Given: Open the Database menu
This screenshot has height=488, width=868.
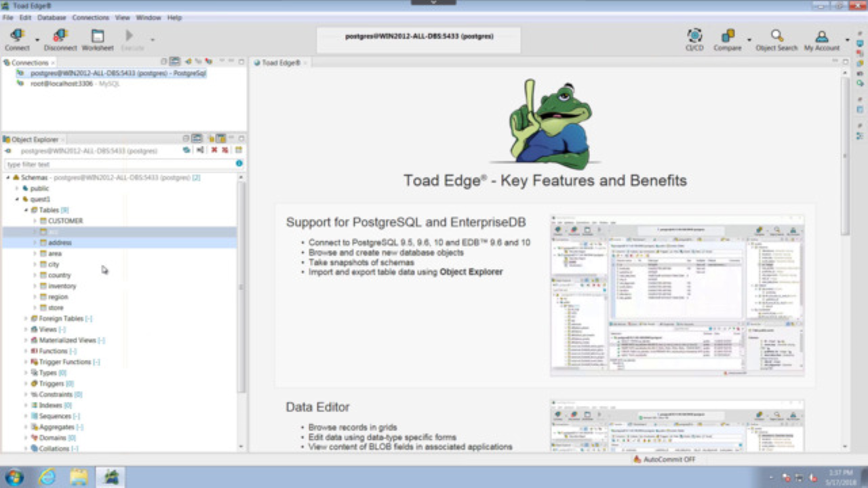Looking at the screenshot, I should (x=51, y=18).
